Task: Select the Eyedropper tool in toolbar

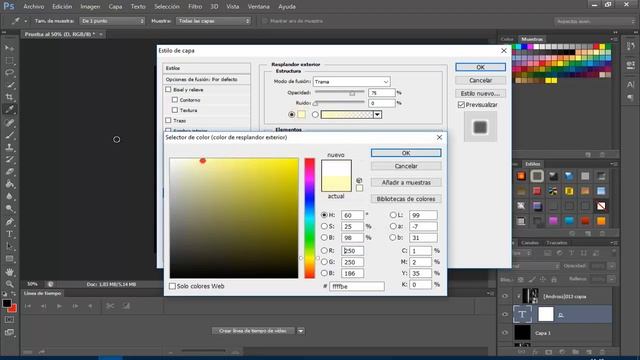Action: pos(9,109)
